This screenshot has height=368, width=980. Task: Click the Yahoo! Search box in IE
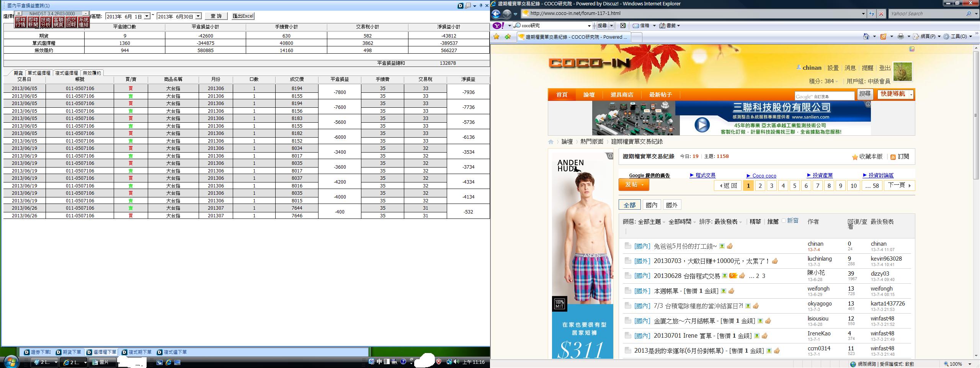point(926,14)
